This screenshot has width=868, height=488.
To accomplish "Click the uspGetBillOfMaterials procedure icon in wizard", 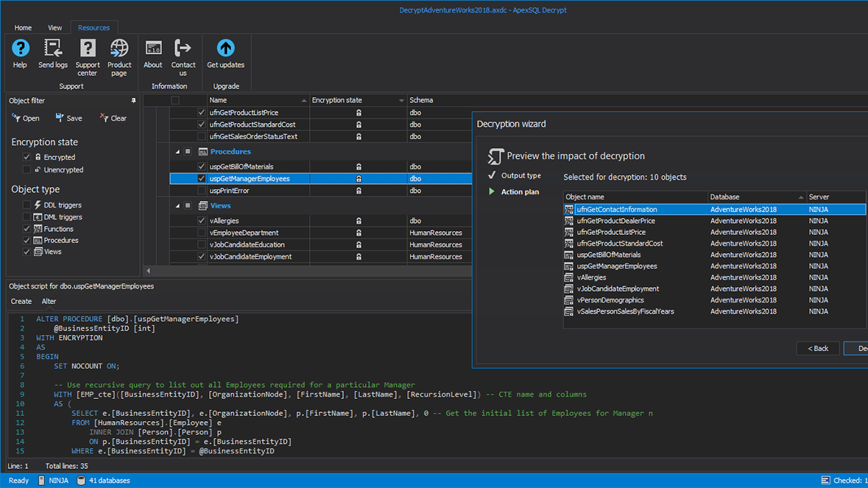I will pyautogui.click(x=568, y=255).
